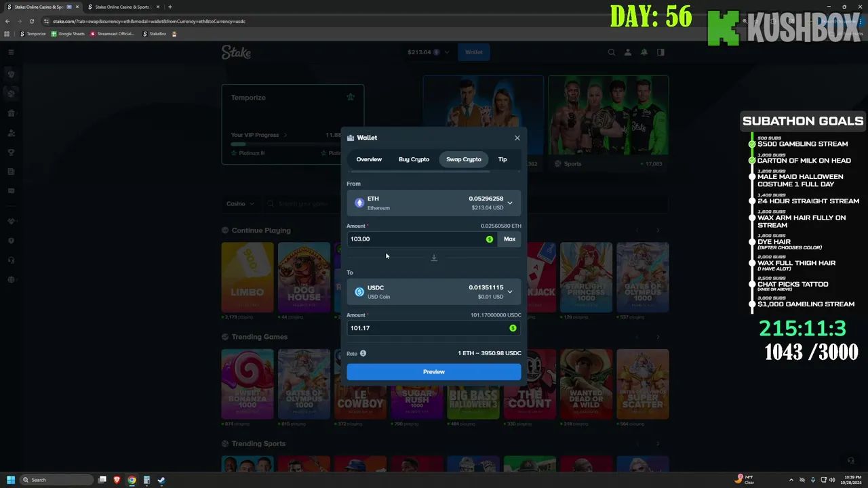
Task: Click green dollar icon in To amount field
Action: [x=513, y=328]
